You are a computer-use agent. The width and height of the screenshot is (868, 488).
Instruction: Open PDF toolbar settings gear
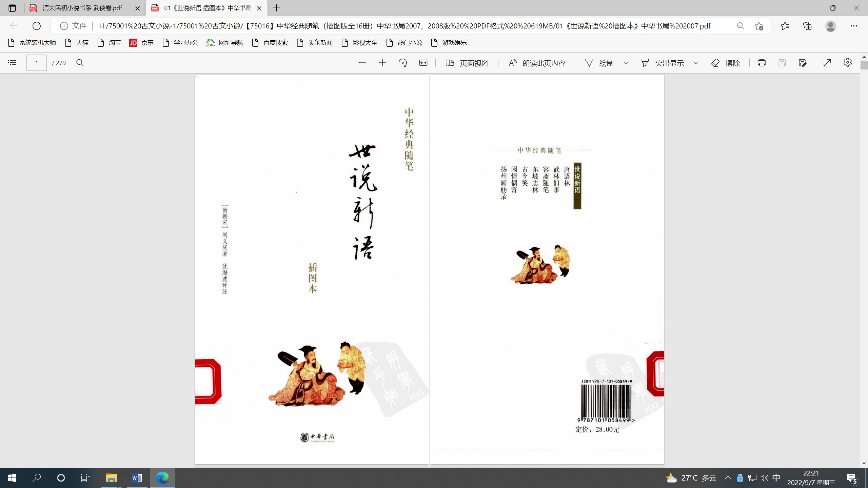(847, 63)
